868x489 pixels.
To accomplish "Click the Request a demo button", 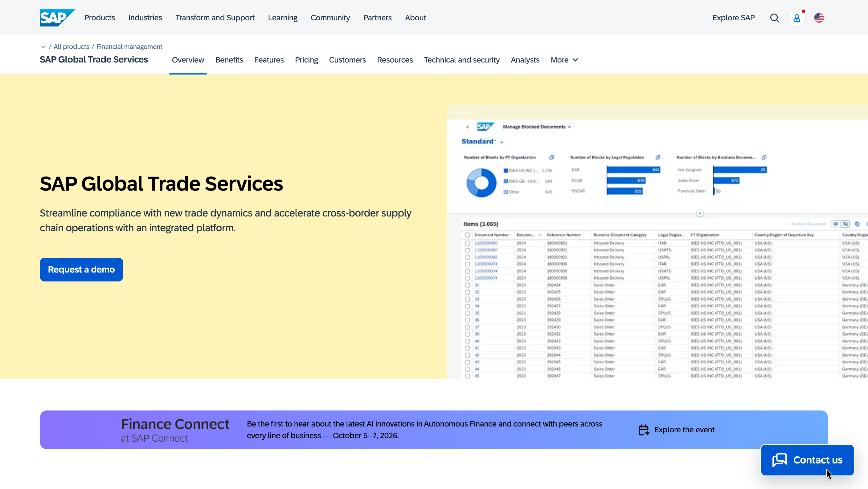I will click(x=81, y=269).
